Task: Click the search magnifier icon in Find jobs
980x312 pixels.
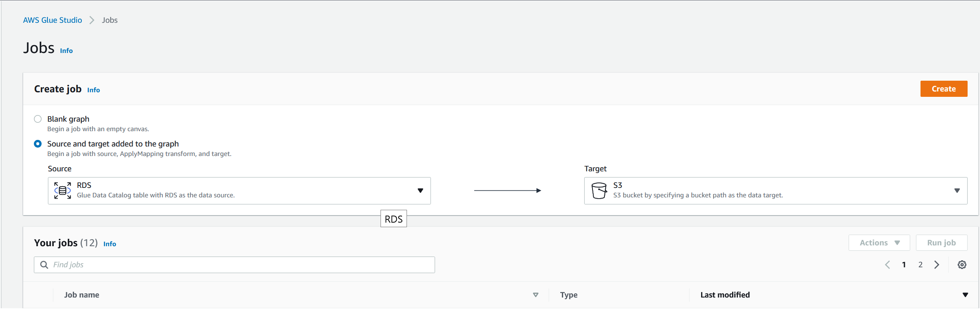Action: click(44, 265)
